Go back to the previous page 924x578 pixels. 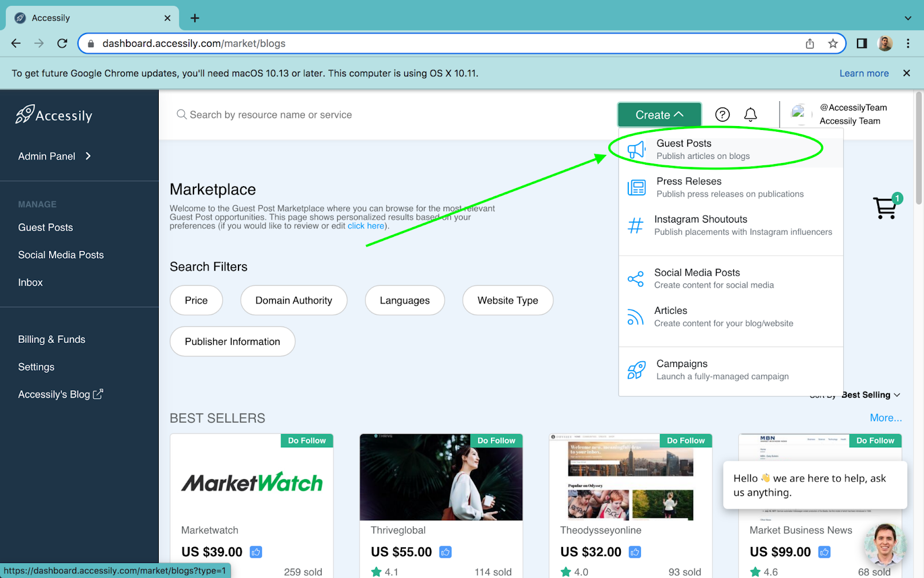click(16, 43)
